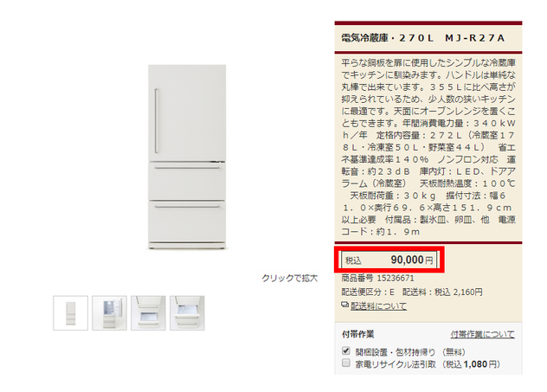Image resolution: width=547 pixels, height=392 pixels.
Task: Open the 配送料について link
Action: point(378,305)
